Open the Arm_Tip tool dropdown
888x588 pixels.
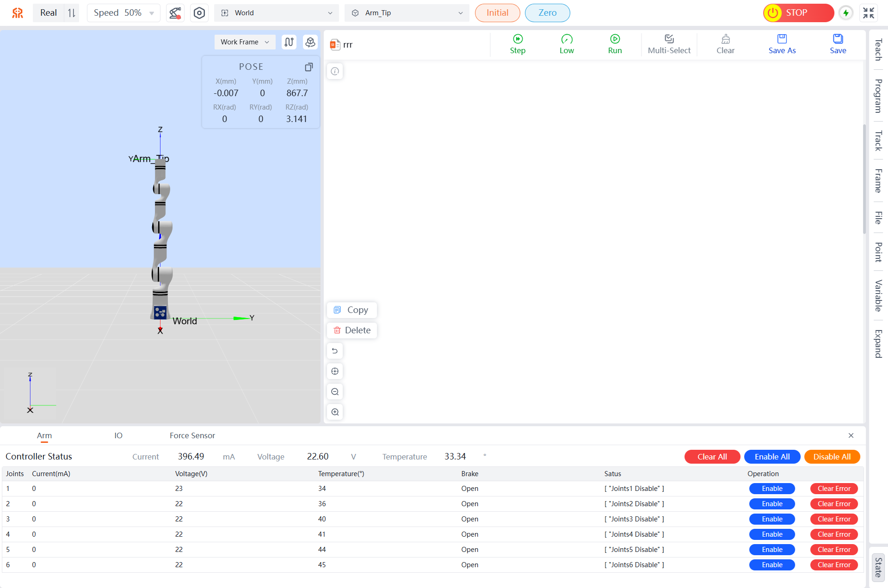(407, 13)
